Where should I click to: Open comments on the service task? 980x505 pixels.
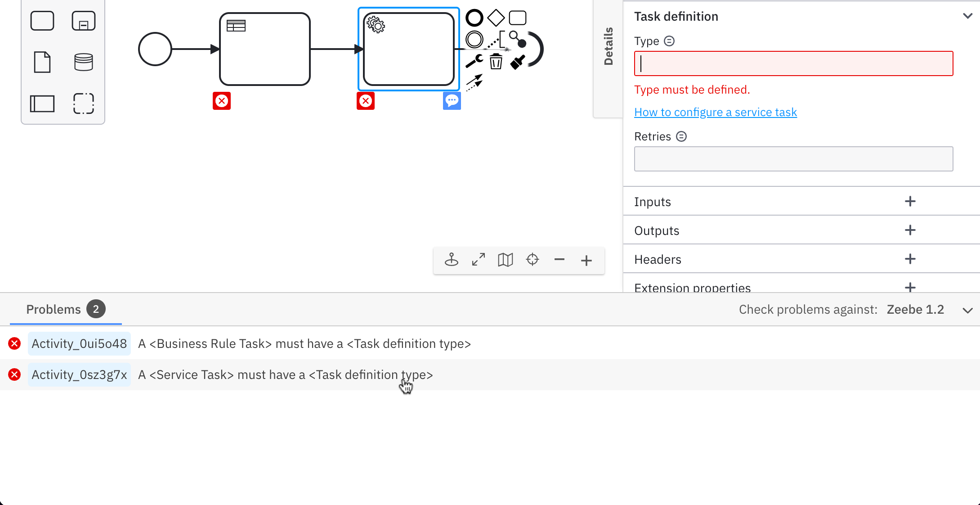452,100
